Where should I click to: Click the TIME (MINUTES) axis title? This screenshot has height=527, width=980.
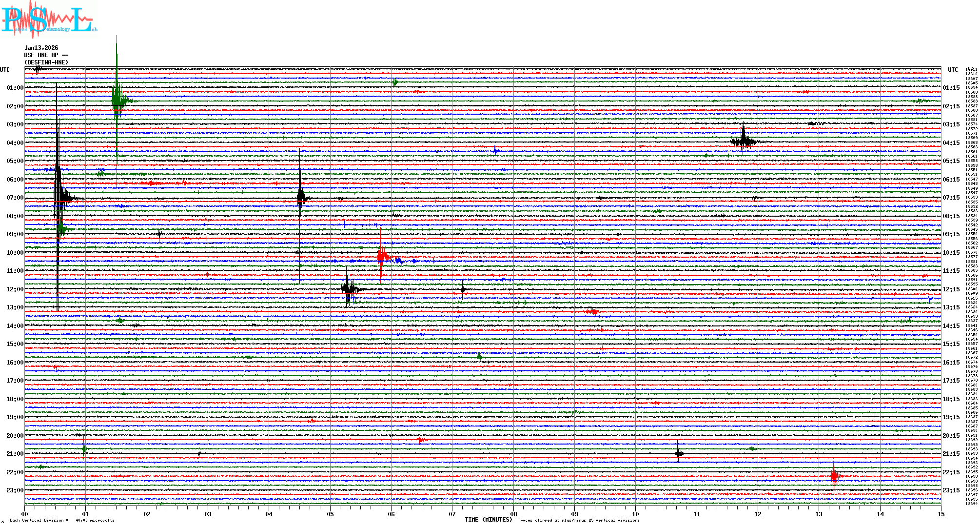[488, 520]
